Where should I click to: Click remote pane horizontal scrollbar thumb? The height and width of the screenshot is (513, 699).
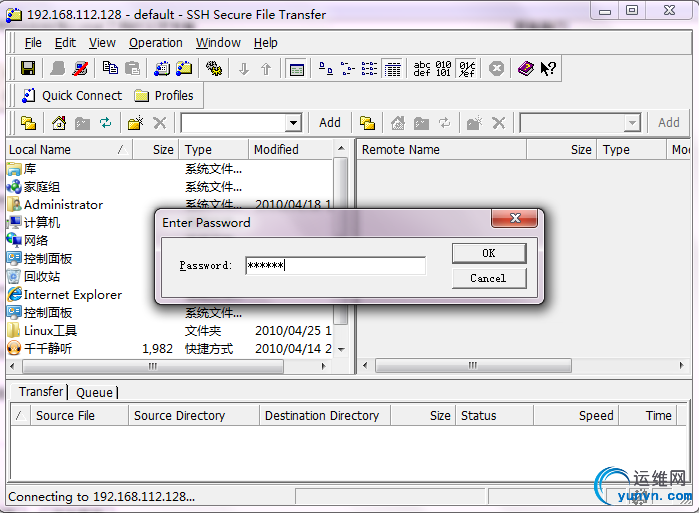click(473, 365)
